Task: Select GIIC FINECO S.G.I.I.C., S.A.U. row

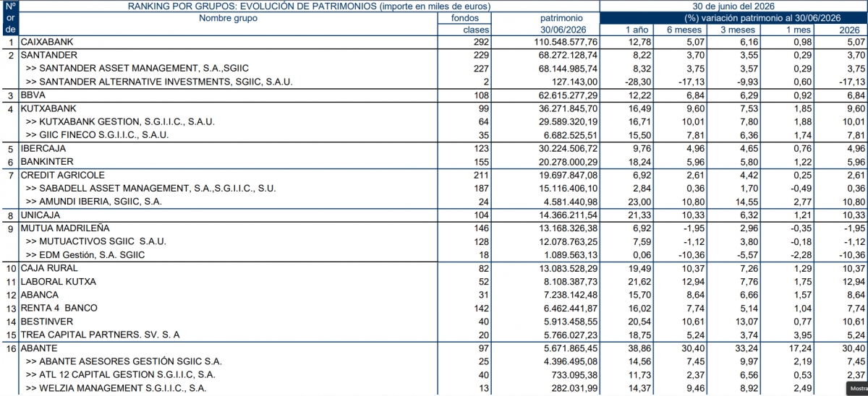Action: click(97, 134)
